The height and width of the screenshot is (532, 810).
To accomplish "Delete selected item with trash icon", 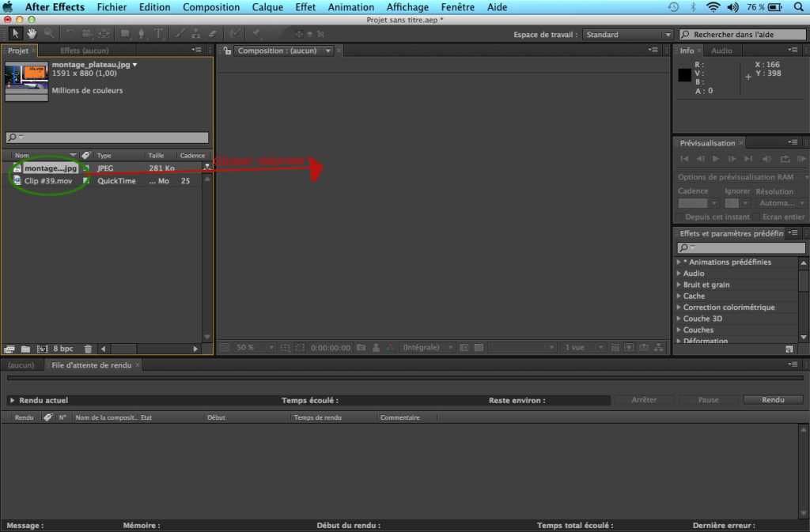I will [x=89, y=349].
